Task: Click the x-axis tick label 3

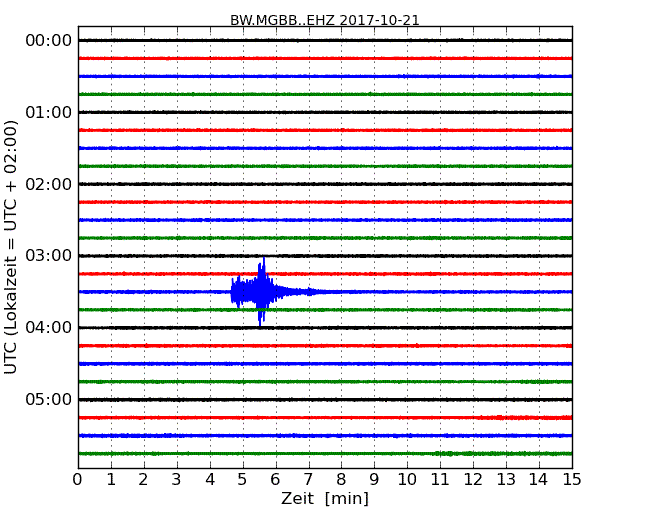Action: 176,480
